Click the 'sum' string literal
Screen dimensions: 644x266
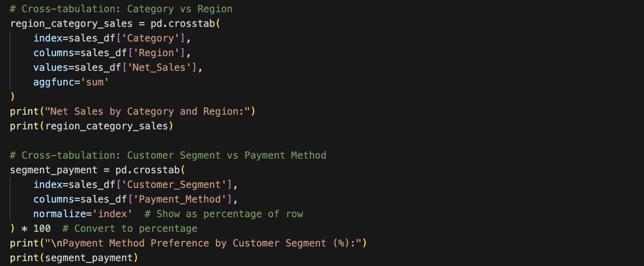(95, 82)
